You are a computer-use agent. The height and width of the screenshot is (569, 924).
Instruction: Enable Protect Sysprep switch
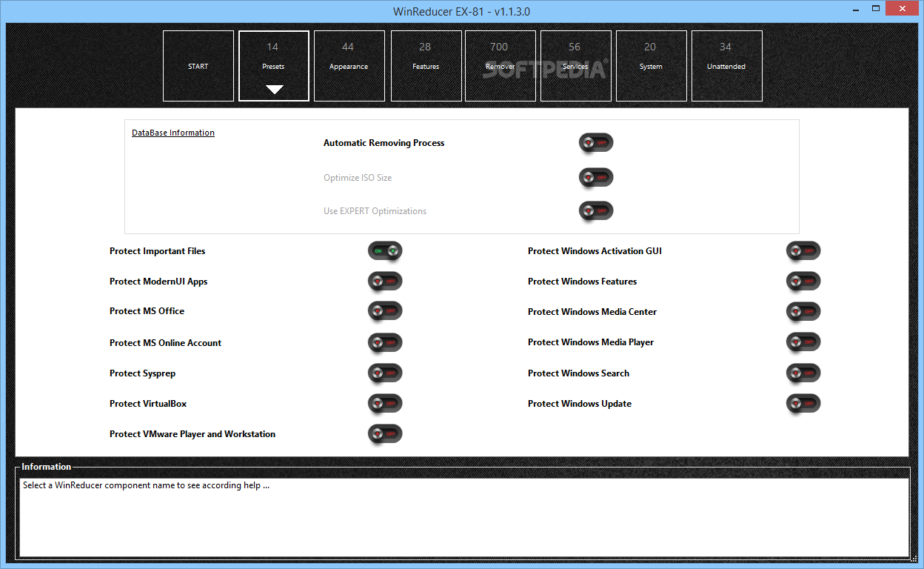(x=385, y=373)
